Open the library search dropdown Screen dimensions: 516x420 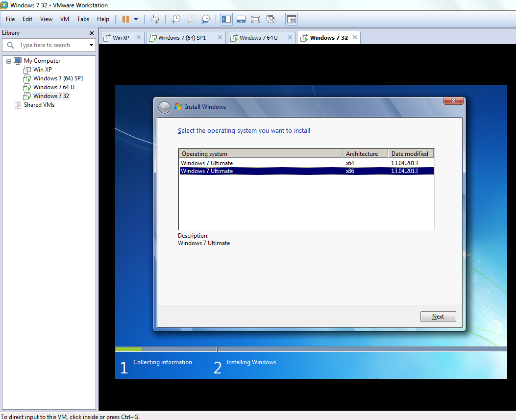[91, 45]
